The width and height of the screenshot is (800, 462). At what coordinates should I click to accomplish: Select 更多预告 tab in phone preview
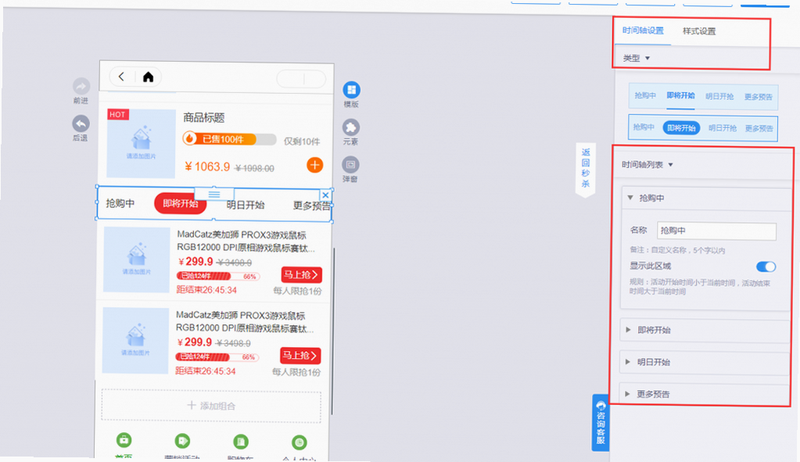pos(311,206)
